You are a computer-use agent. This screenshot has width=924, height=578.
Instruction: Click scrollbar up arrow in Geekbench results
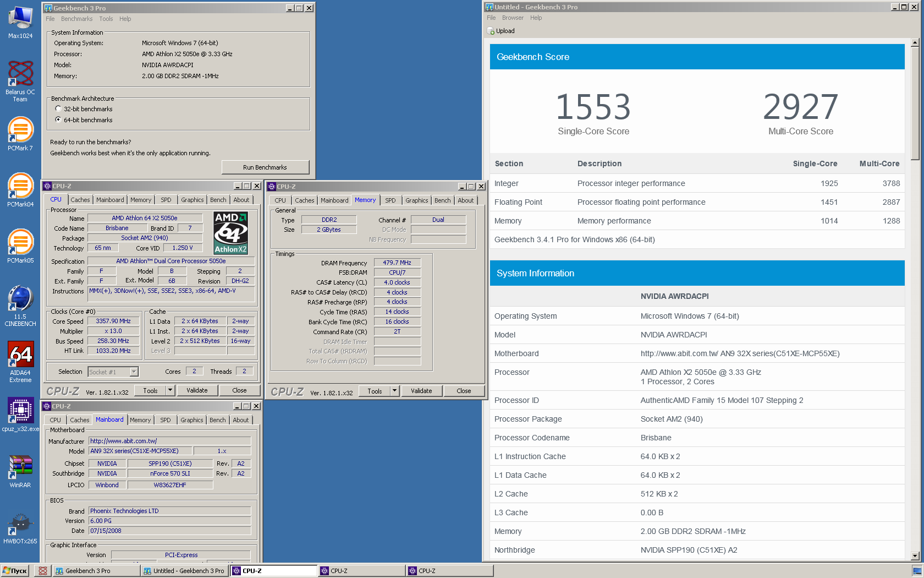[x=915, y=42]
